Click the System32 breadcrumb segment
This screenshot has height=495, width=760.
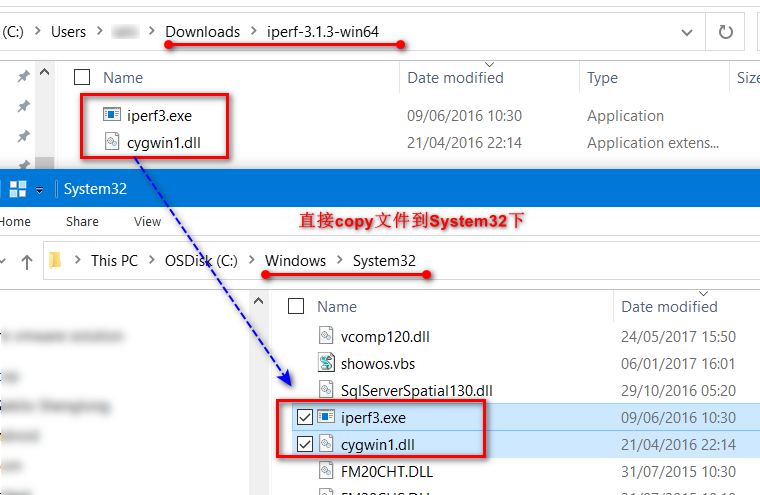pyautogui.click(x=384, y=261)
